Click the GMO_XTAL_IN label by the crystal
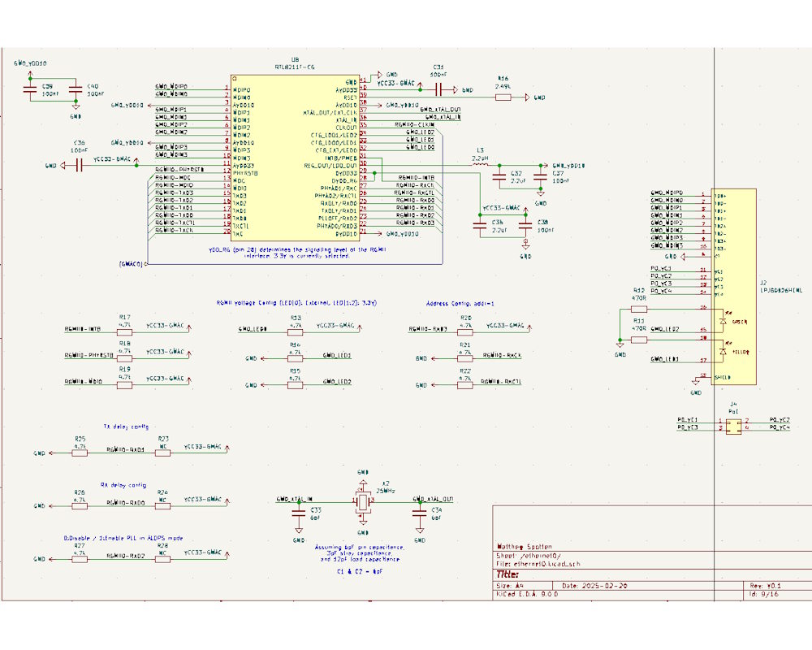The height and width of the screenshot is (650, 812). coord(295,499)
